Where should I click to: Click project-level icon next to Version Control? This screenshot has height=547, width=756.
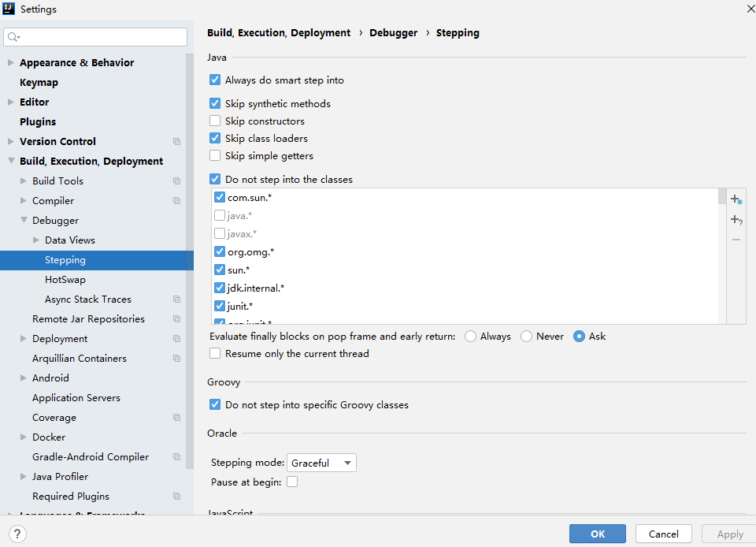176,142
